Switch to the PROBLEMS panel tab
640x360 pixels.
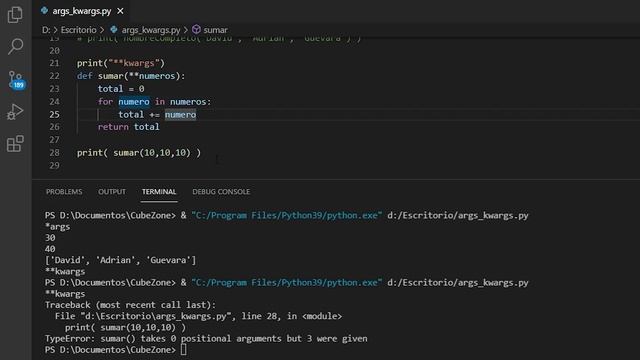pyautogui.click(x=64, y=192)
